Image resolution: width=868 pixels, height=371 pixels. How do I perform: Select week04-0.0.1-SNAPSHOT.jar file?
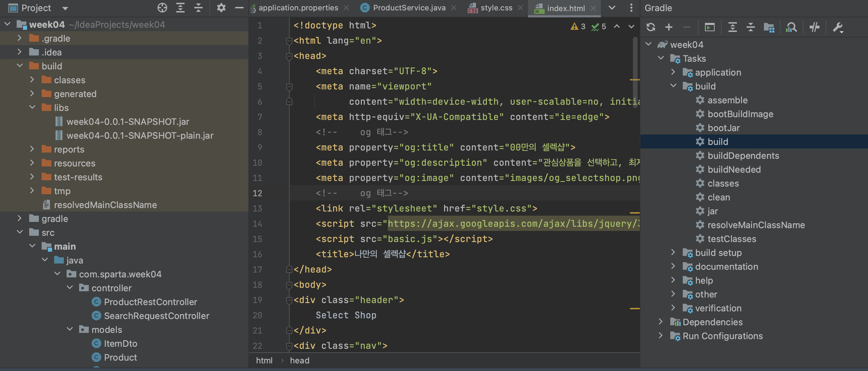(x=128, y=122)
